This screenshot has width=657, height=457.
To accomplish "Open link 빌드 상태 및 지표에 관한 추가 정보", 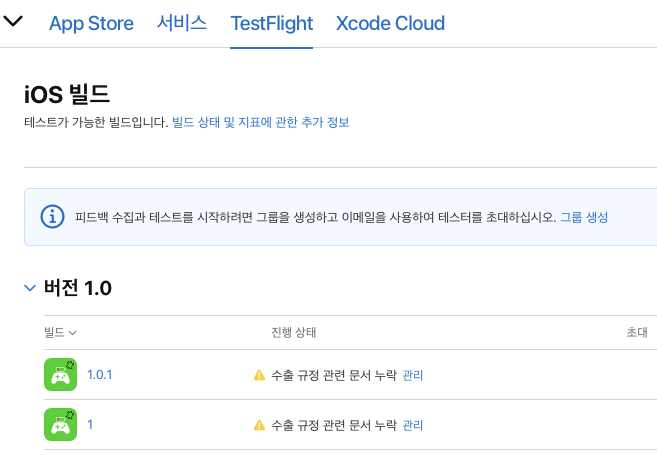I will coord(261,122).
